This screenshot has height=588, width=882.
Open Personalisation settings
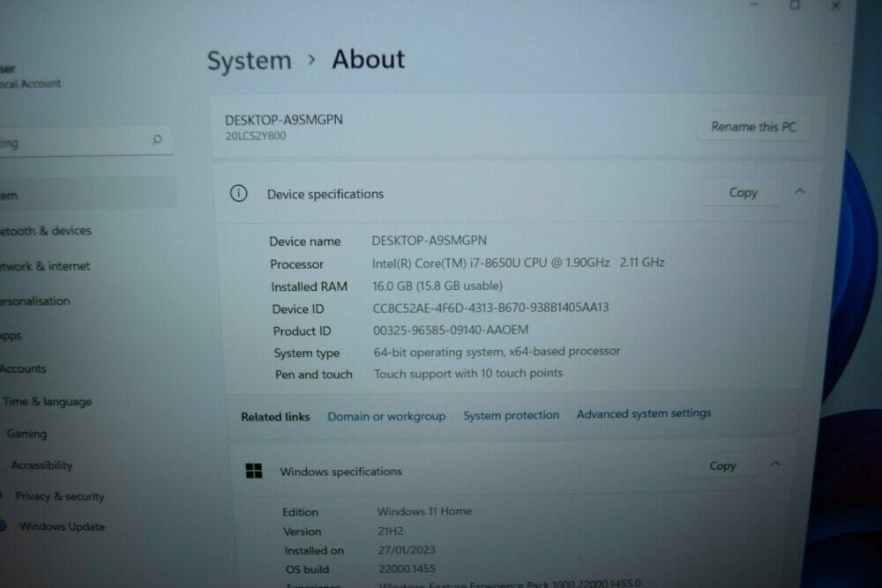[x=35, y=301]
